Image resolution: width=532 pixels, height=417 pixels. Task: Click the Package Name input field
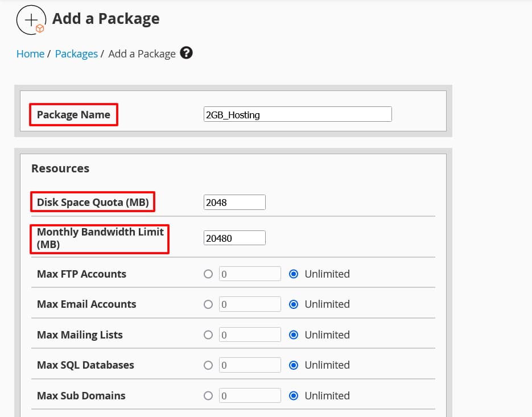(x=298, y=114)
